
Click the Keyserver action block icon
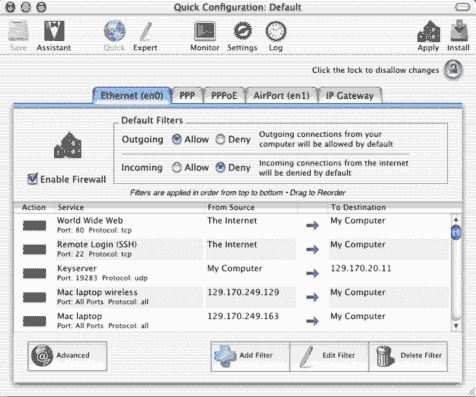pos(34,273)
